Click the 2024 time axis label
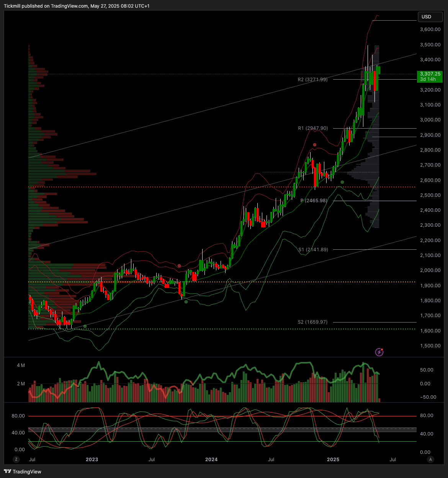This screenshot has height=478, width=448. pyautogui.click(x=211, y=460)
